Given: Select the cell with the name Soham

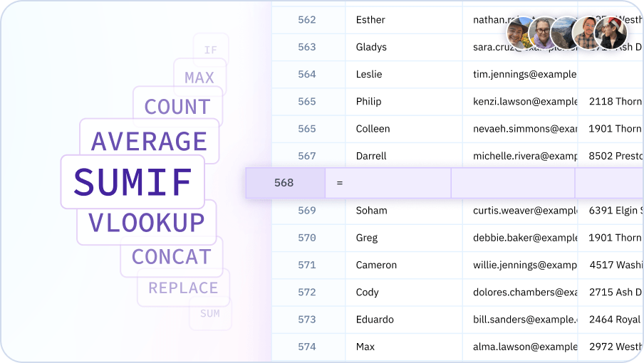Looking at the screenshot, I should 404,211.
